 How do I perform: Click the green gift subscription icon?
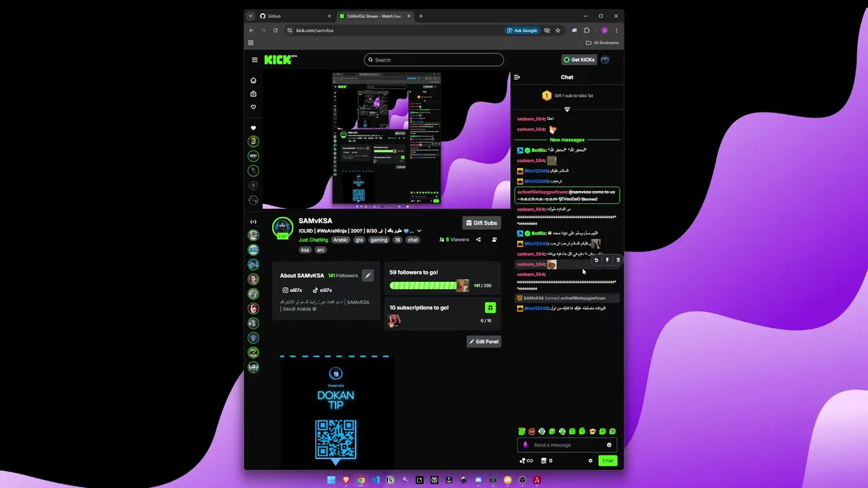click(x=490, y=308)
